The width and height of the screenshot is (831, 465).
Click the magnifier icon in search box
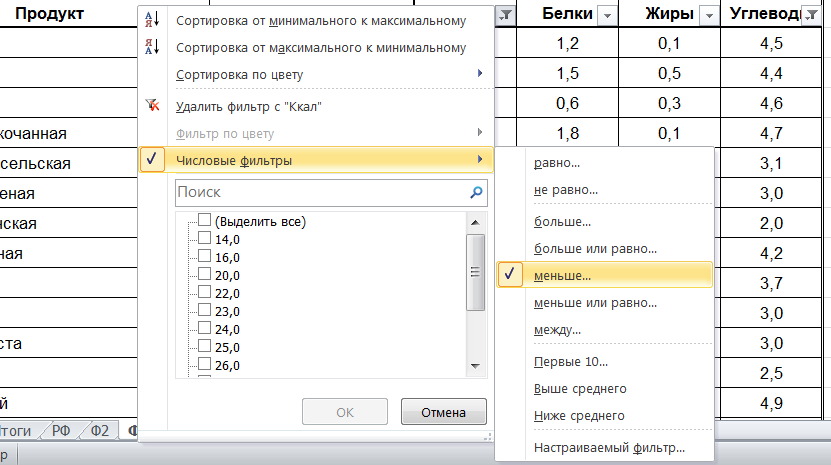click(476, 193)
